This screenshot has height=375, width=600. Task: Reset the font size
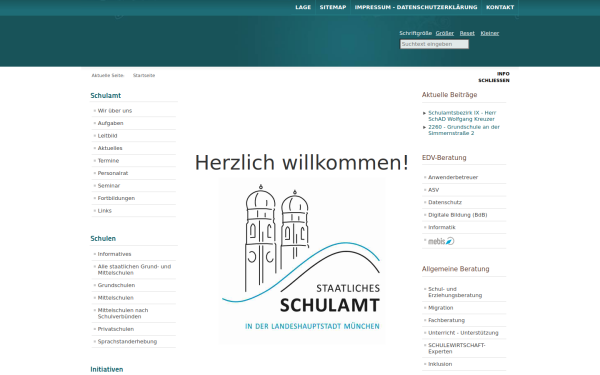pos(467,33)
